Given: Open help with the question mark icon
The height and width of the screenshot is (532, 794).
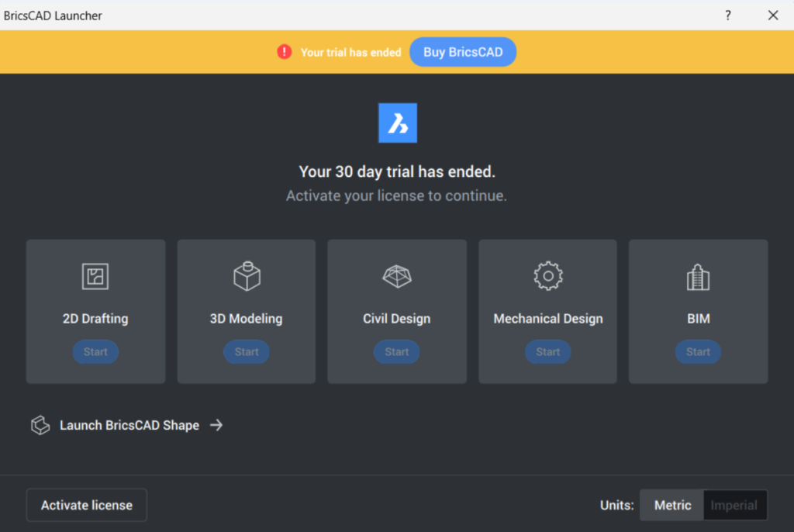Looking at the screenshot, I should 727,16.
